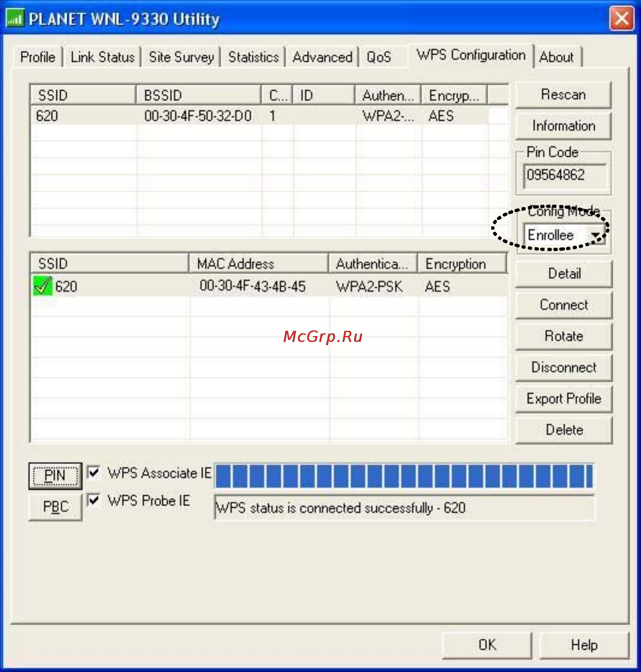The height and width of the screenshot is (672, 641).
Task: Select the 620 profile row in credentials list
Action: [269, 286]
